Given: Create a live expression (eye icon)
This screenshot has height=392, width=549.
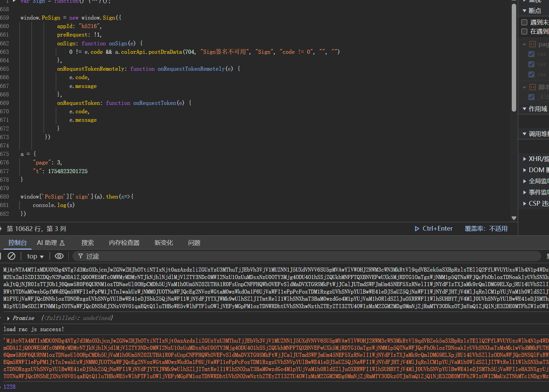Looking at the screenshot, I should pos(59,256).
